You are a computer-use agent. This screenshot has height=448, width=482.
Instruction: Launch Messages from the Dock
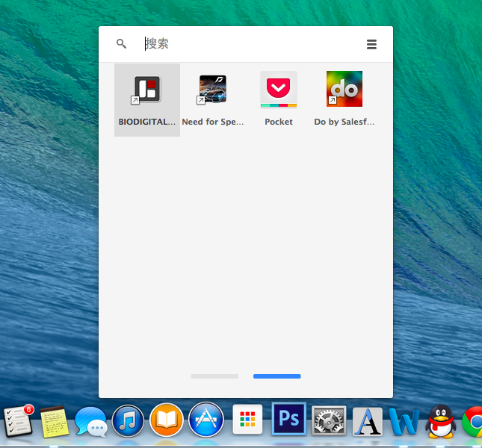click(x=91, y=421)
